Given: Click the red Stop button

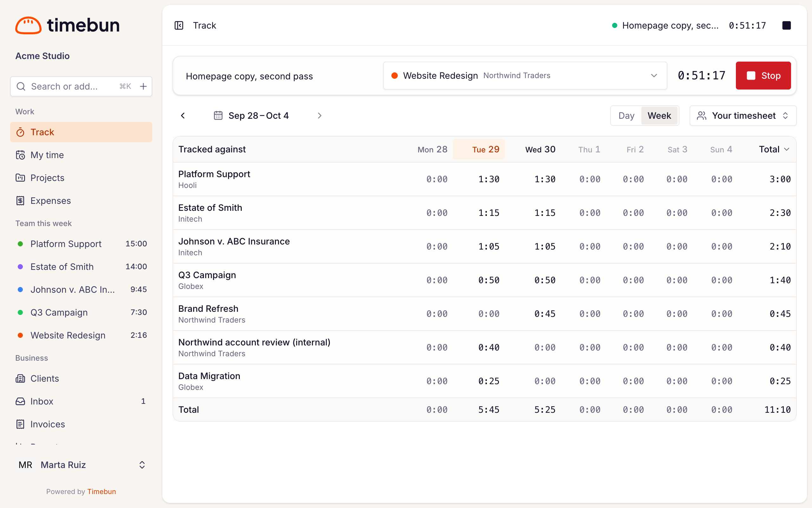Looking at the screenshot, I should tap(763, 76).
